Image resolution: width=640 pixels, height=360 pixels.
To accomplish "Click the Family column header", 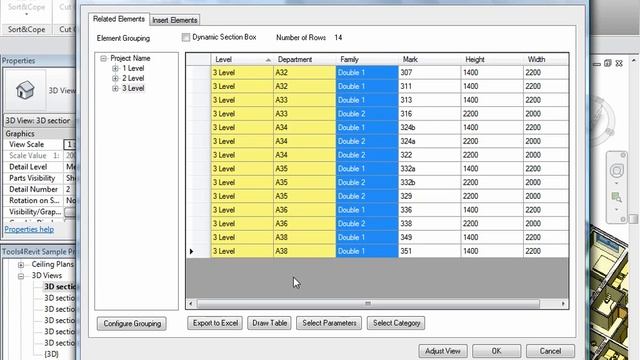I will [x=367, y=60].
